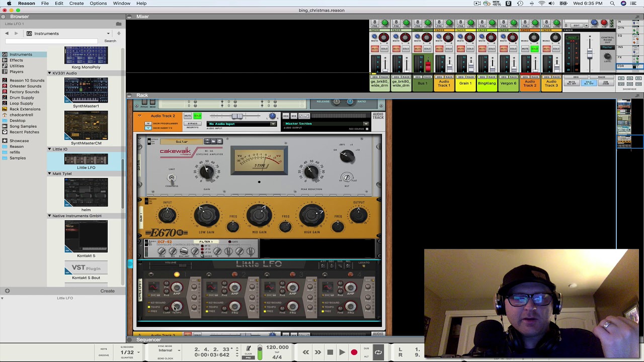644x362 pixels.
Task: Choose the Kontakt 5 instrument thumbnail
Action: click(x=86, y=236)
